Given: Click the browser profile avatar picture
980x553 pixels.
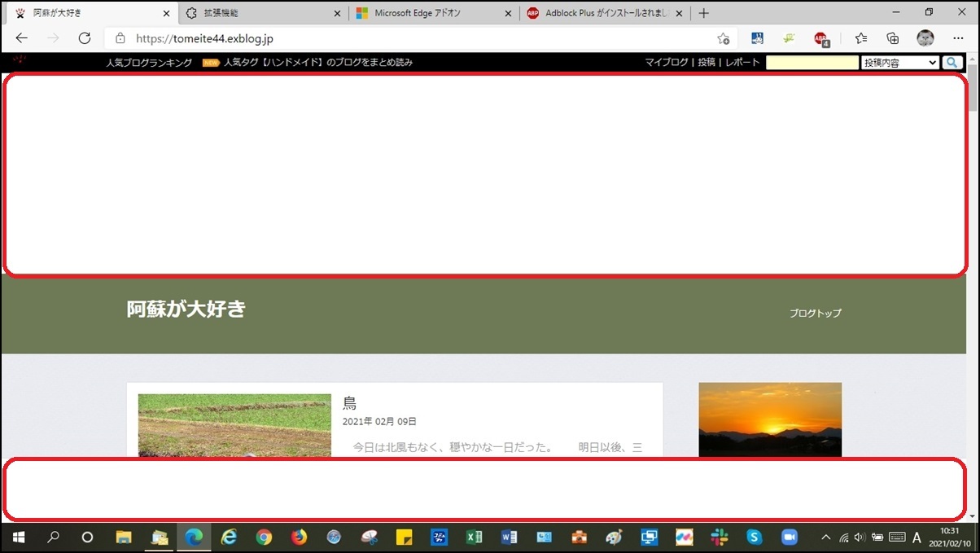Looking at the screenshot, I should (x=925, y=37).
